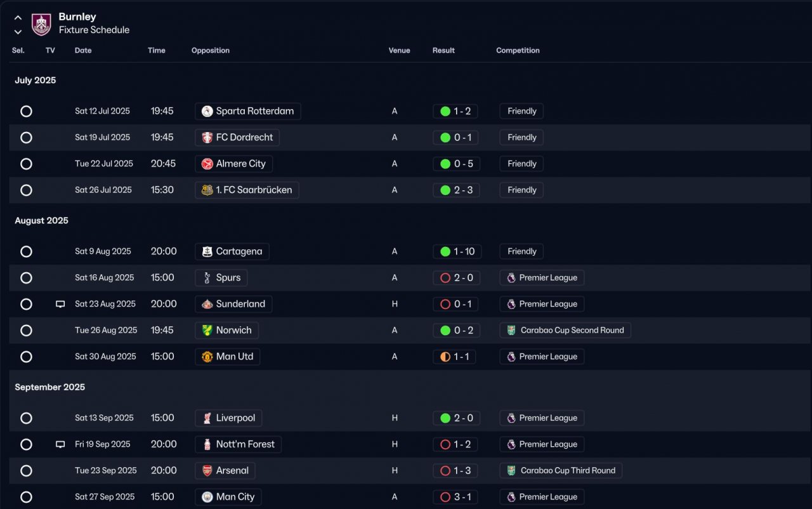Viewport: 812px width, 509px height.
Task: Click the Arsenal club badge icon
Action: (x=207, y=471)
